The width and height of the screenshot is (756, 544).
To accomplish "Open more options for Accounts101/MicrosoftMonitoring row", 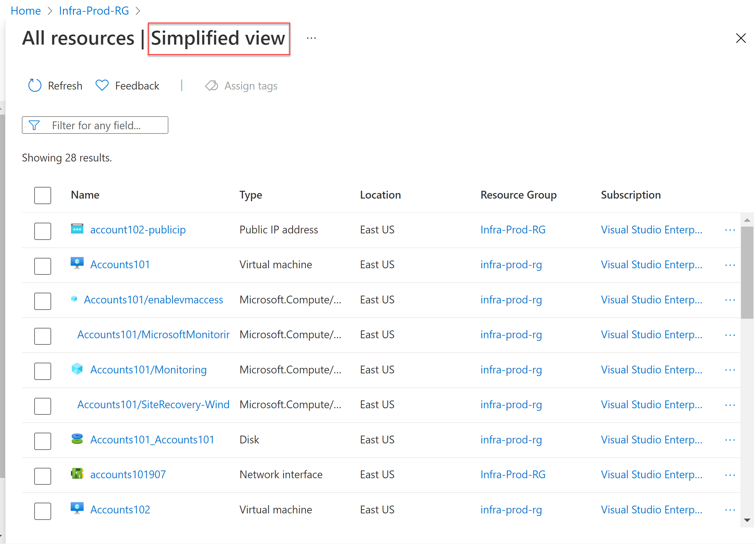I will coord(730,335).
